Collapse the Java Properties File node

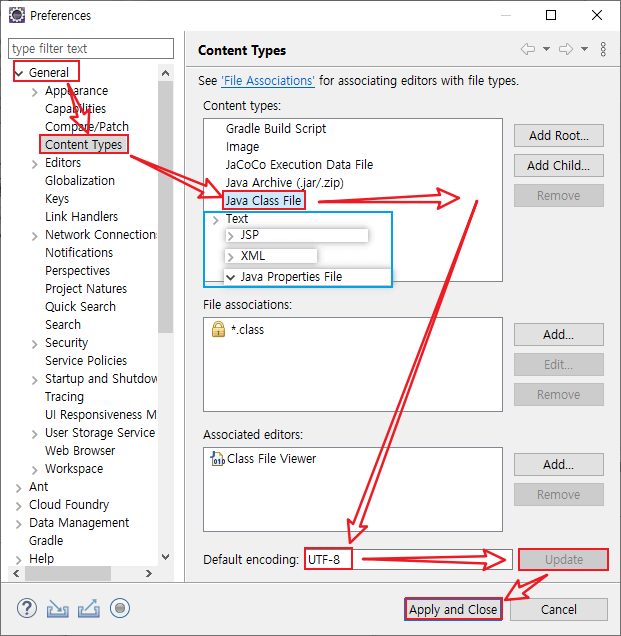point(231,277)
